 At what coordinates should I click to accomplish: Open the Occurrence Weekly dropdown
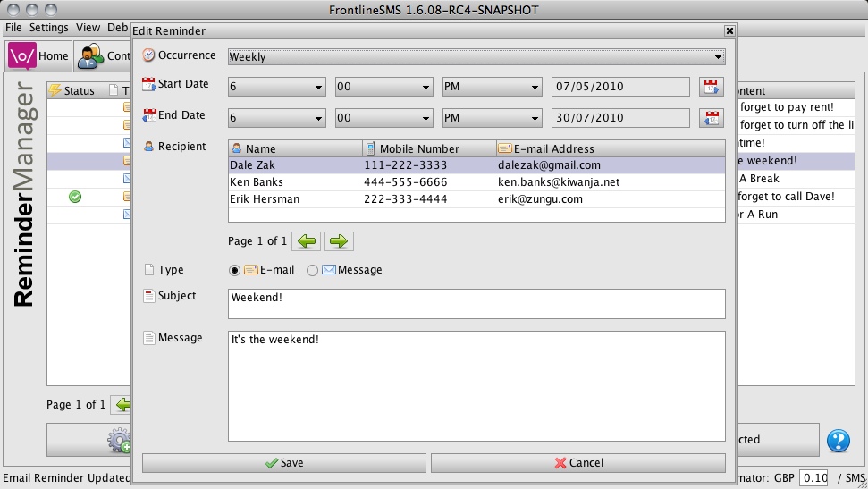[x=476, y=56]
